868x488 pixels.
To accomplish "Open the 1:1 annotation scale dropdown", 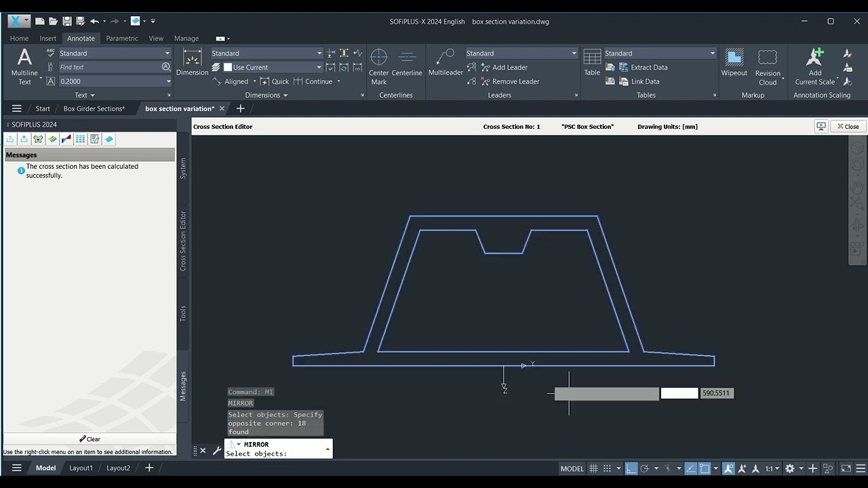I will click(772, 468).
